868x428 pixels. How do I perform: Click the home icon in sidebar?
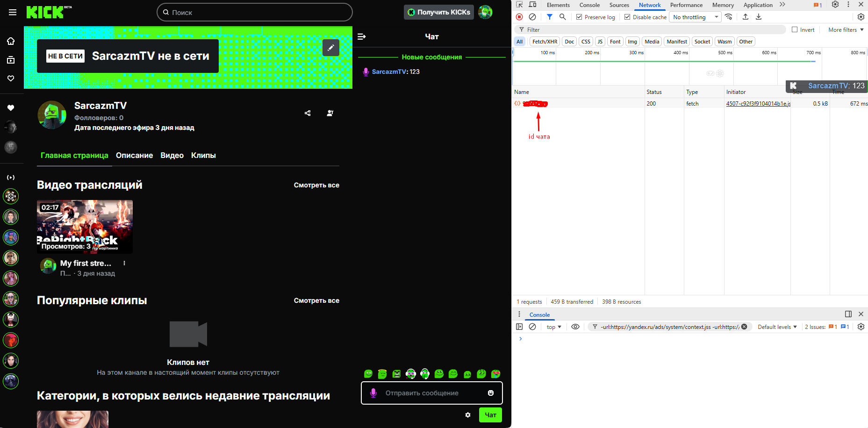pyautogui.click(x=11, y=41)
